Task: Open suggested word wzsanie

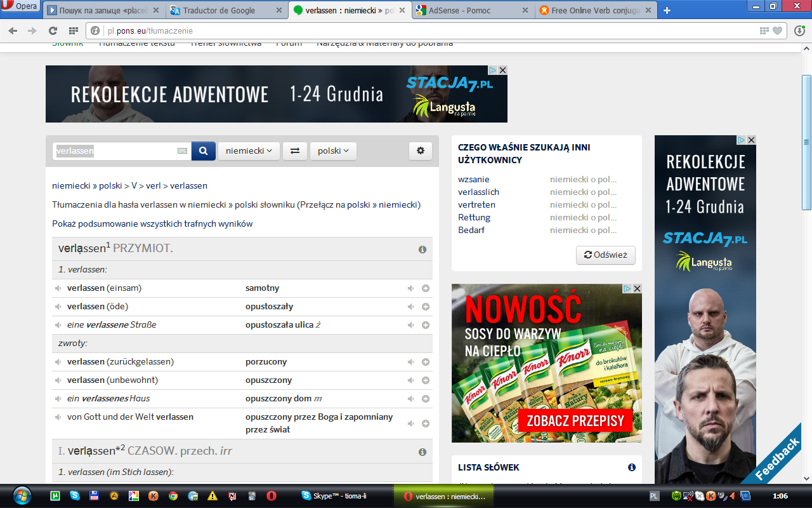Action: [474, 179]
